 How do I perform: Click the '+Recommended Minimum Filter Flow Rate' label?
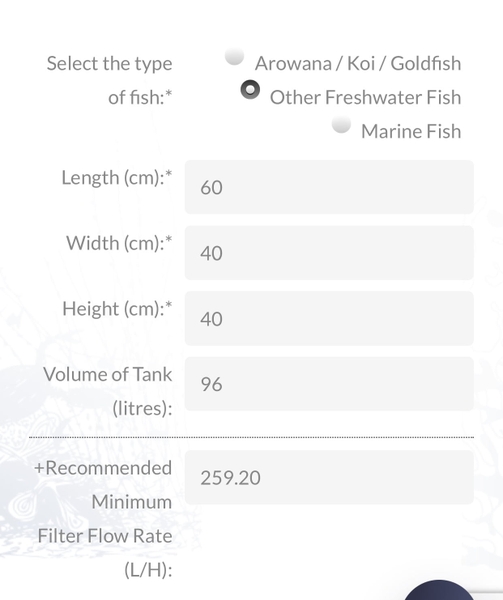[x=103, y=502]
